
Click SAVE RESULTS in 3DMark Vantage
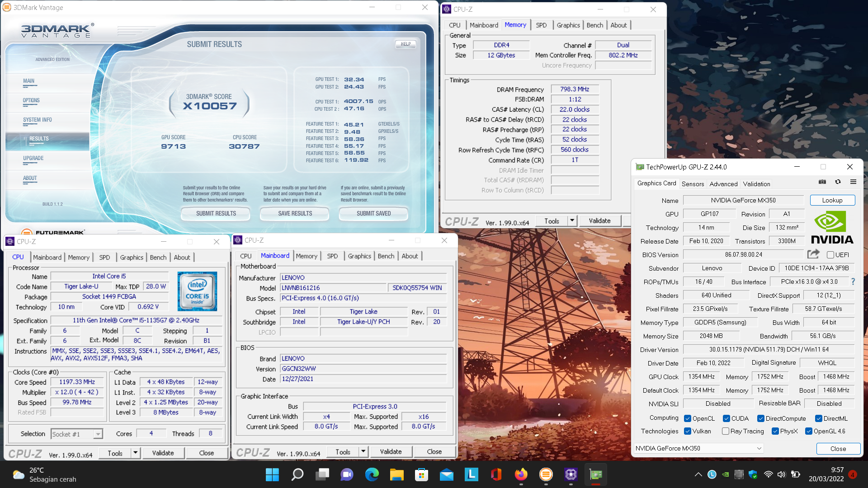tap(295, 213)
